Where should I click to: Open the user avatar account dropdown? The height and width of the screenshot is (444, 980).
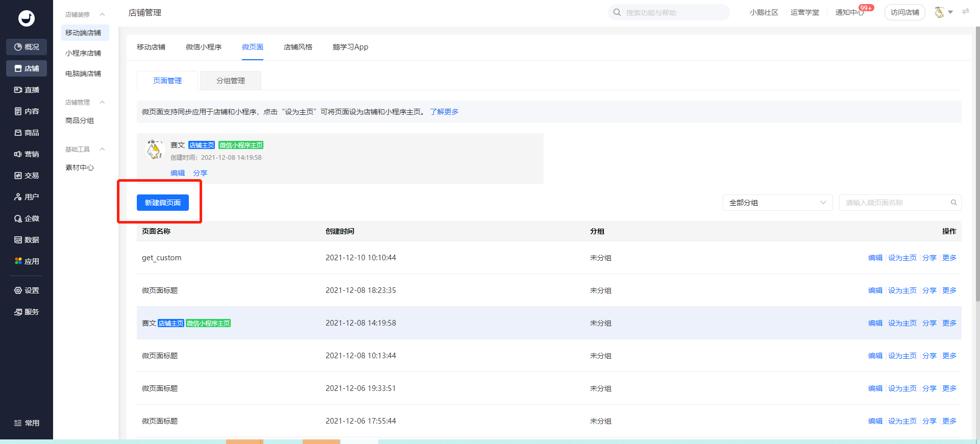tap(943, 12)
